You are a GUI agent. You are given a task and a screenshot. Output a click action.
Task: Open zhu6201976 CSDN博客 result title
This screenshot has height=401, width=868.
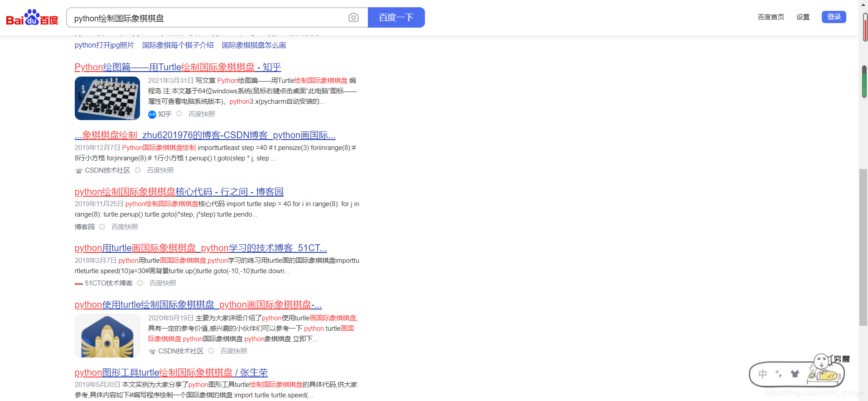(x=205, y=135)
